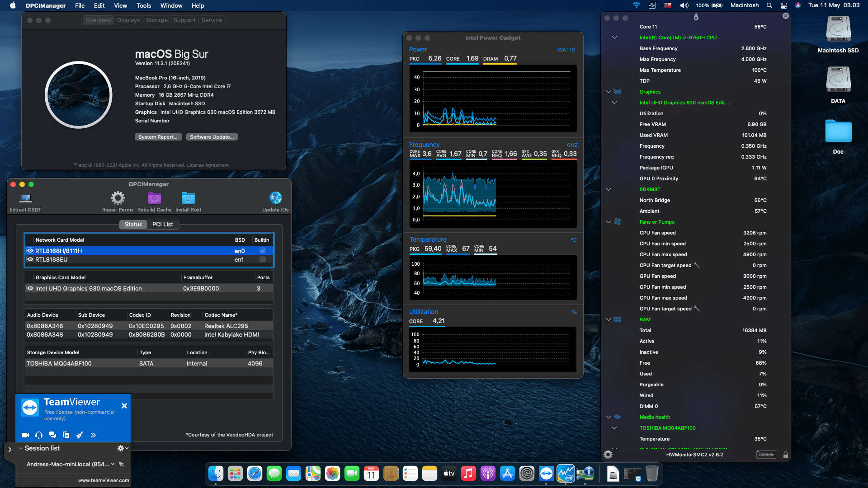
Task: Open the Storage tab in About This Mac
Action: tap(156, 20)
